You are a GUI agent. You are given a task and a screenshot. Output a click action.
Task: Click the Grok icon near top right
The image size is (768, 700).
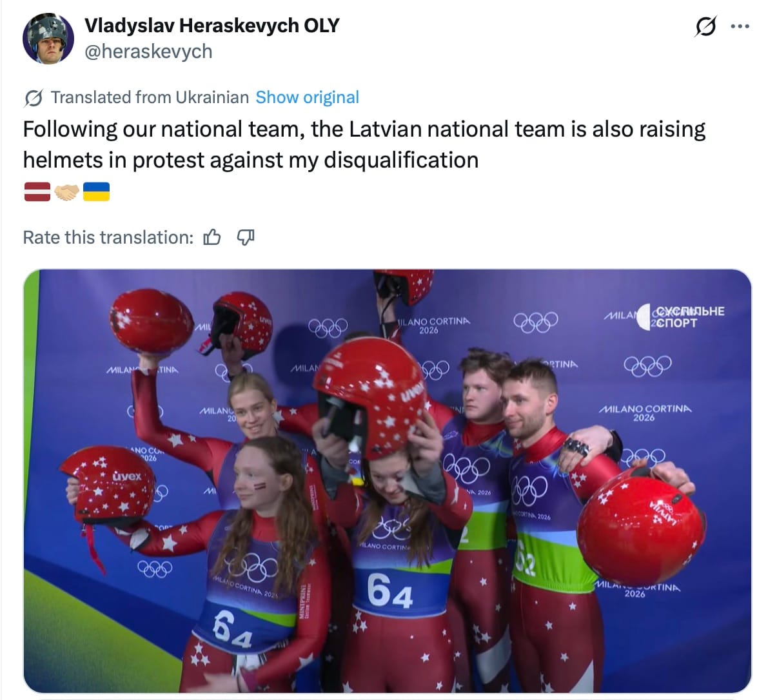pos(706,26)
